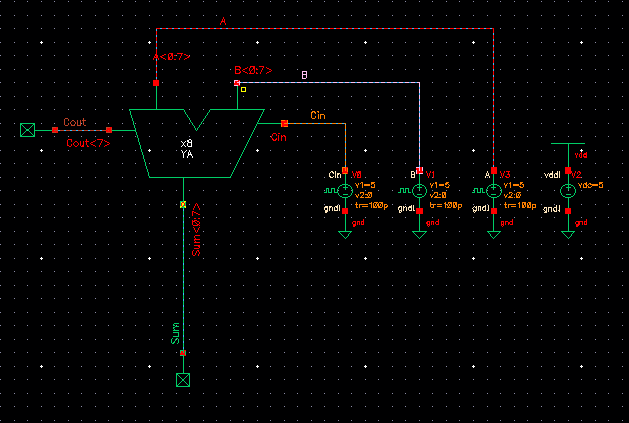The width and height of the screenshot is (629, 423).
Task: Click the V1 pulse source circle symbol
Action: 420,191
